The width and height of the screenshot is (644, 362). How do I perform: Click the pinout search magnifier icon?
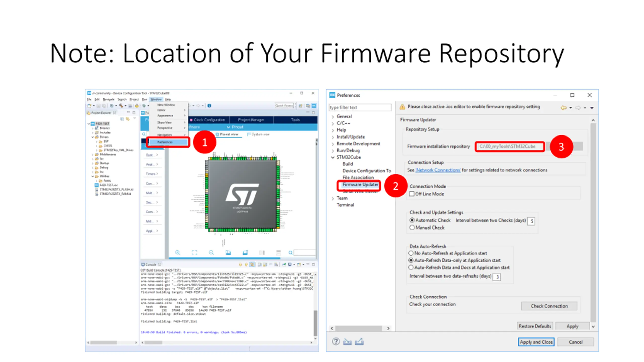pyautogui.click(x=290, y=253)
